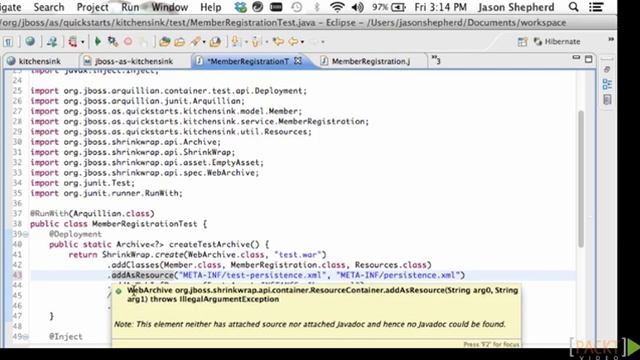Click the Fri 3:14 PM clock

[440, 7]
